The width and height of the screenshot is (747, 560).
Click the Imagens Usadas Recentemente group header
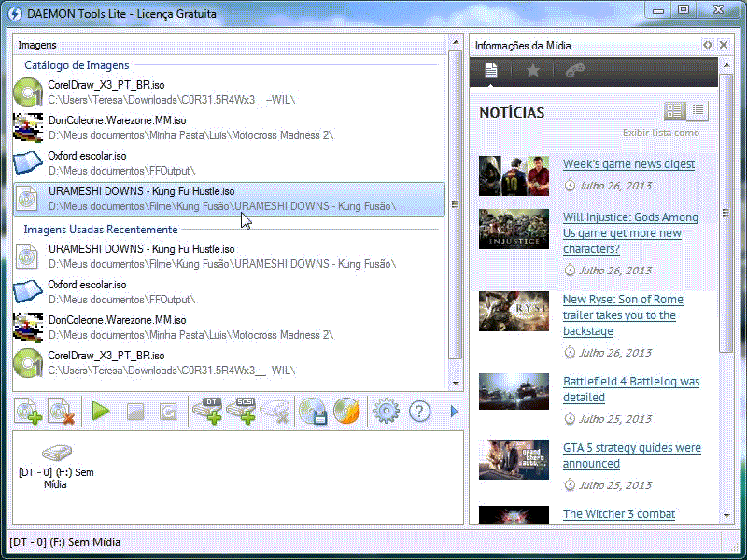pyautogui.click(x=101, y=230)
